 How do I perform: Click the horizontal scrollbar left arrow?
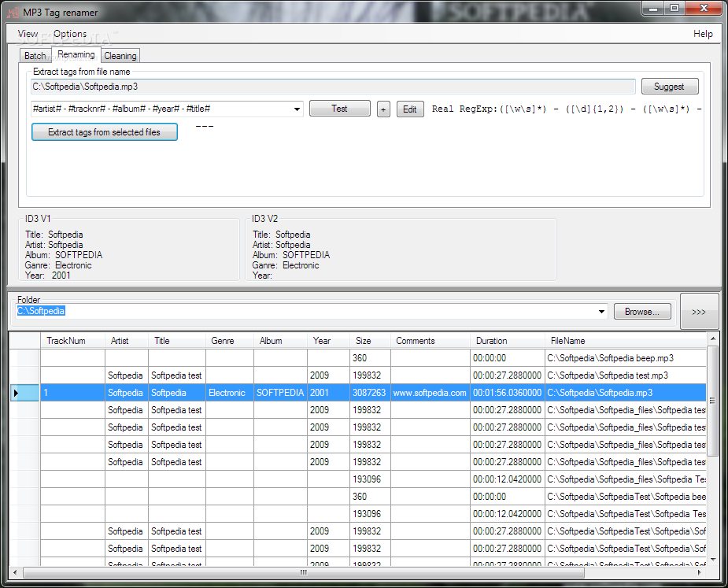pos(15,573)
